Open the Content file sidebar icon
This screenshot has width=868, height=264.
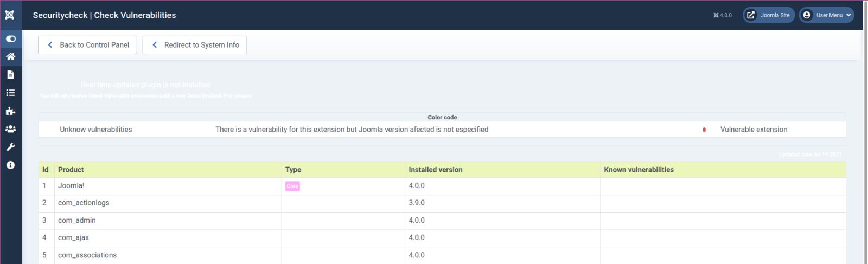[10, 75]
